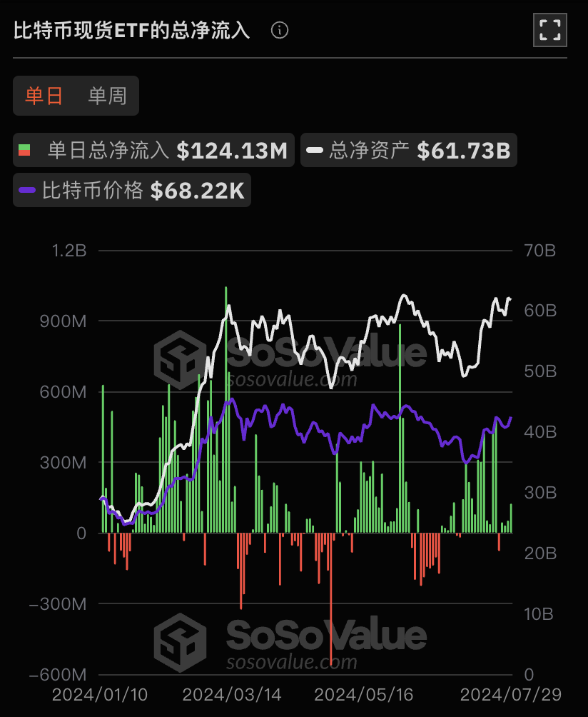Screen dimensions: 588x717
Task: Click the lower SoSoValue cube logo watermark
Action: click(x=181, y=638)
